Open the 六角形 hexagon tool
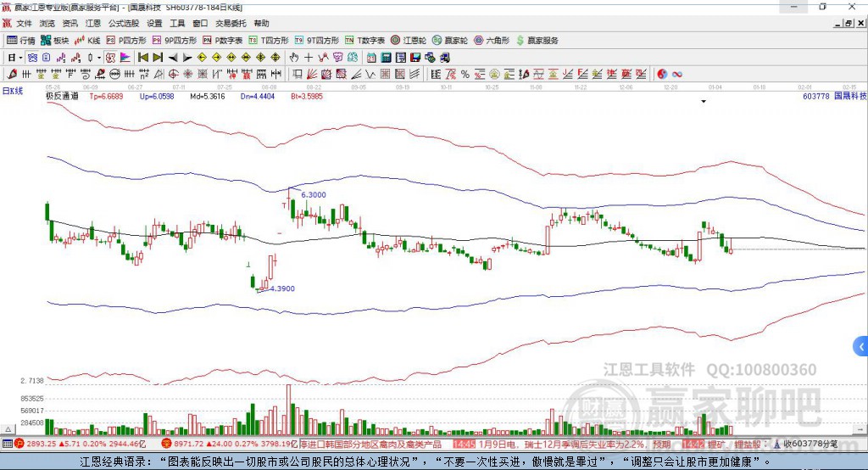The image size is (868, 470). [x=492, y=41]
